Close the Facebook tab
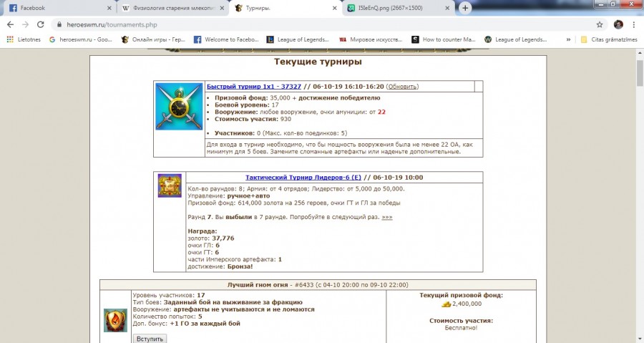Viewport: 644px width, 343px height. pos(109,8)
